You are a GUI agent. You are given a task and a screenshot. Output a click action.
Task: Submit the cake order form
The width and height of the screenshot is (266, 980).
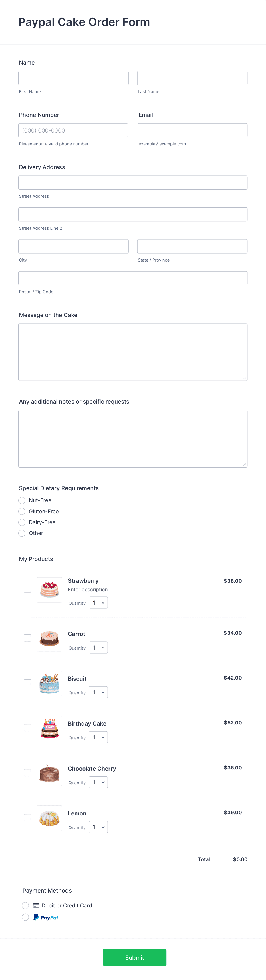134,957
